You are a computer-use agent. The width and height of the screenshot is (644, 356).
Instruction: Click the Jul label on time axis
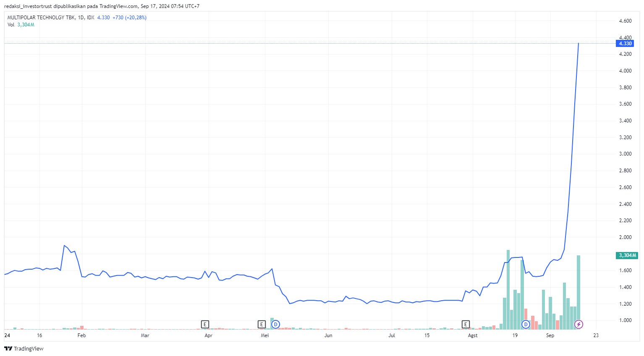coord(392,335)
